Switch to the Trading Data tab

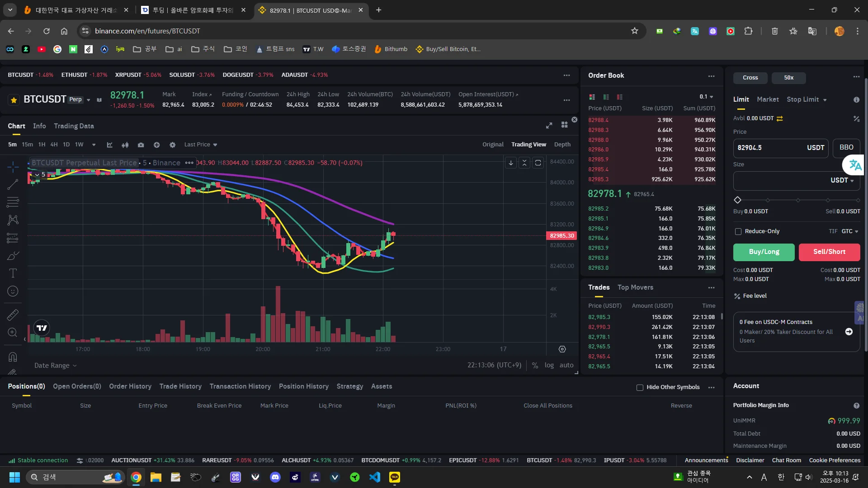tap(74, 126)
